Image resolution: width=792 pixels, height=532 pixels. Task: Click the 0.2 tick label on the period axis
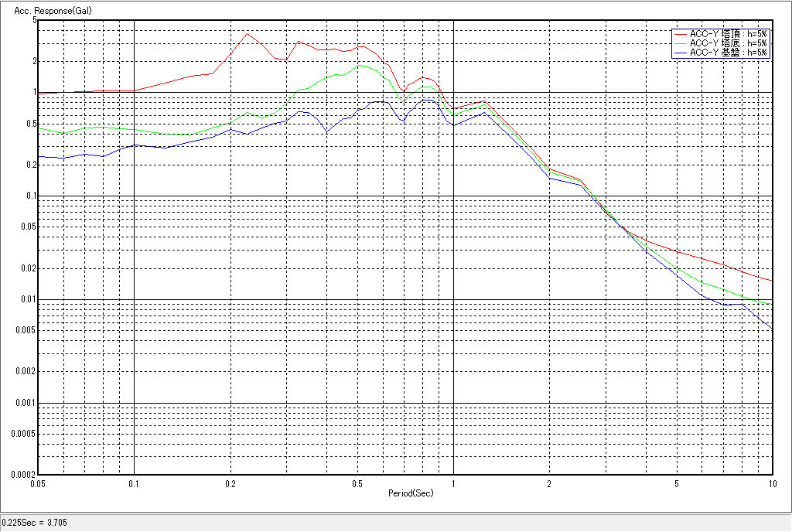coord(230,483)
